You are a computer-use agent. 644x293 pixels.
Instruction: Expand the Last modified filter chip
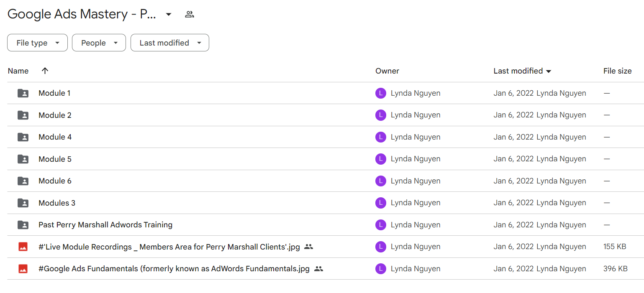pyautogui.click(x=170, y=43)
